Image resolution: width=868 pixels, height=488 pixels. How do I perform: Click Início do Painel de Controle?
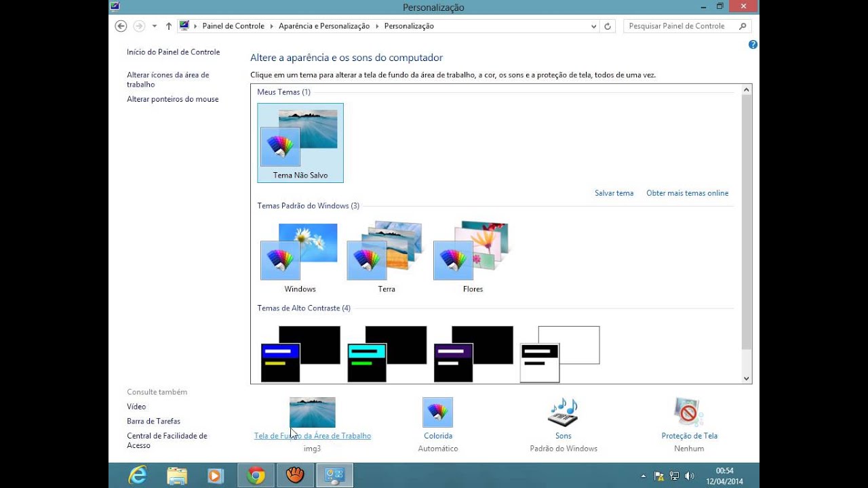point(174,52)
